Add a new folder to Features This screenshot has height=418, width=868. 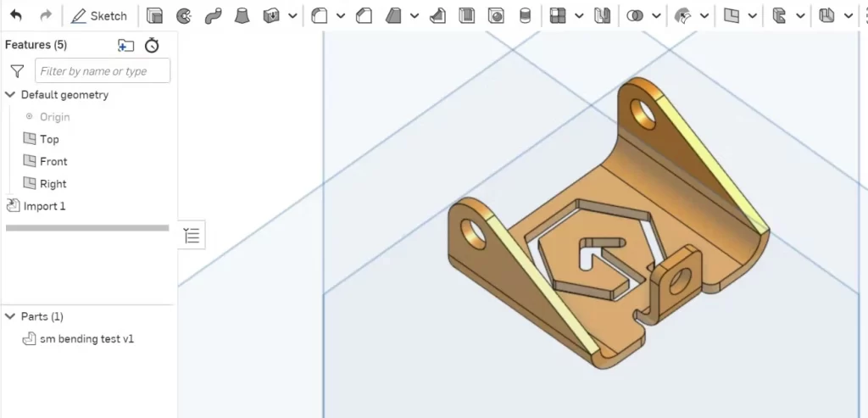point(125,46)
